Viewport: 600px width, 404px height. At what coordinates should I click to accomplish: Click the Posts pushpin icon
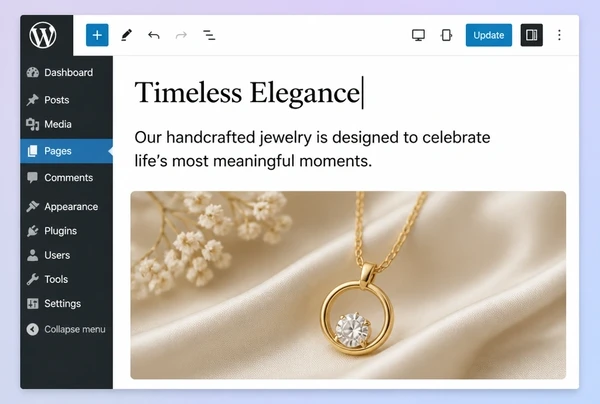(33, 100)
